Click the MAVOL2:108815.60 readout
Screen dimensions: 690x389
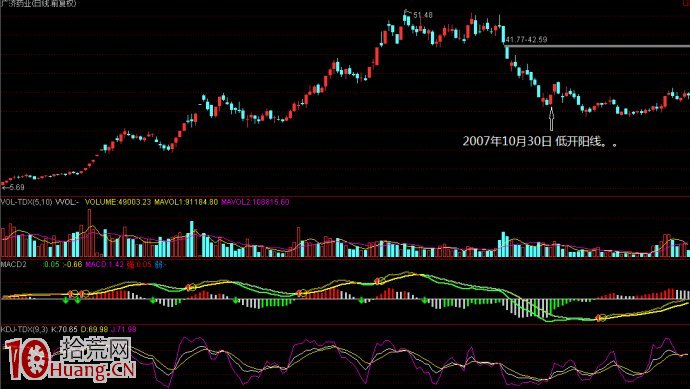[x=255, y=202]
